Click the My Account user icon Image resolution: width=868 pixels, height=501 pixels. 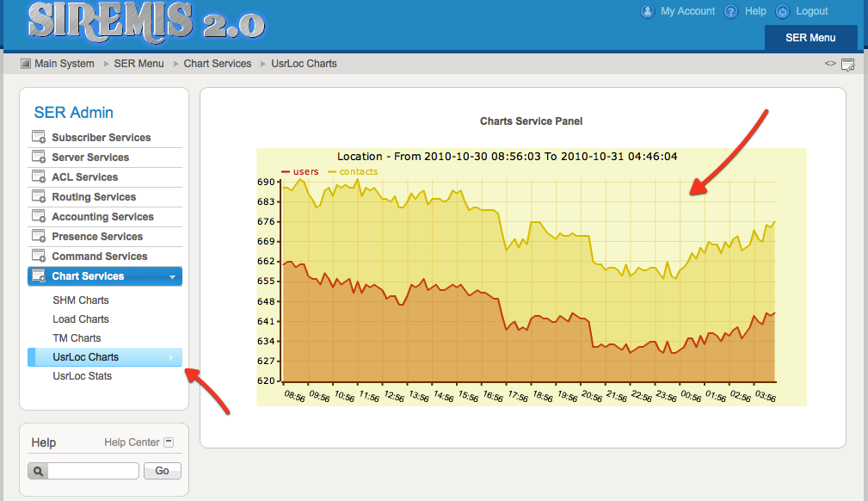click(x=647, y=11)
